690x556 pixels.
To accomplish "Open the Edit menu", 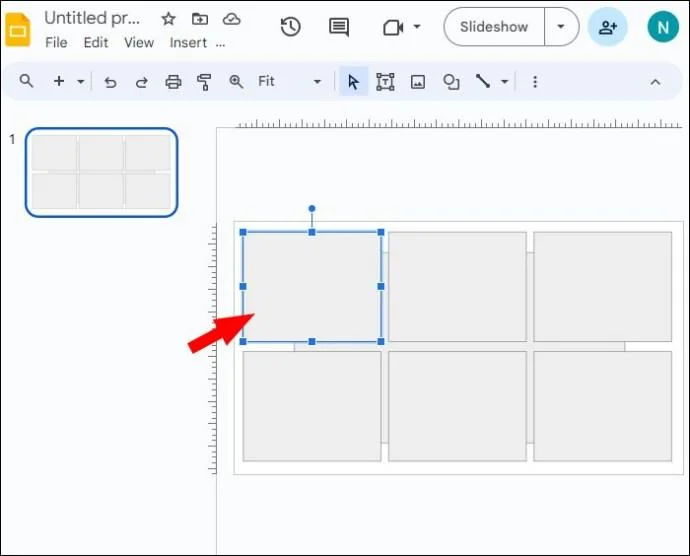I will 96,43.
